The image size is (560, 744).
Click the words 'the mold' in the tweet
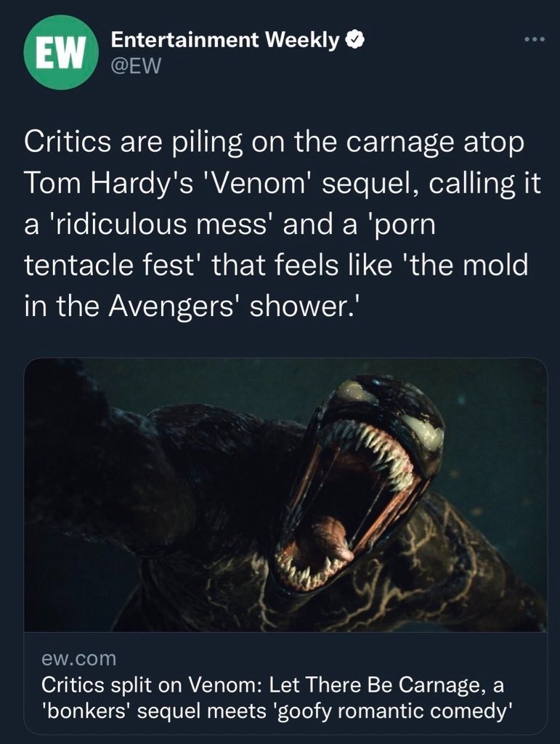pos(465,264)
